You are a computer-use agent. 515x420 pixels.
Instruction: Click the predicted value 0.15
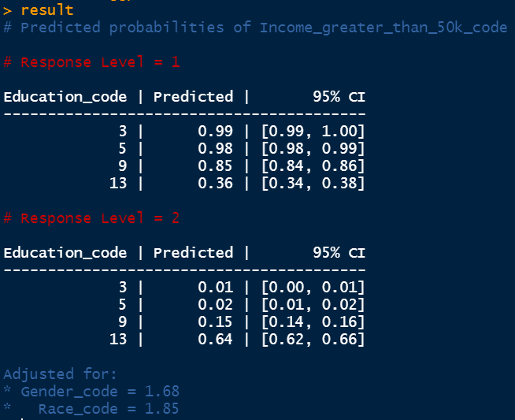click(x=215, y=322)
